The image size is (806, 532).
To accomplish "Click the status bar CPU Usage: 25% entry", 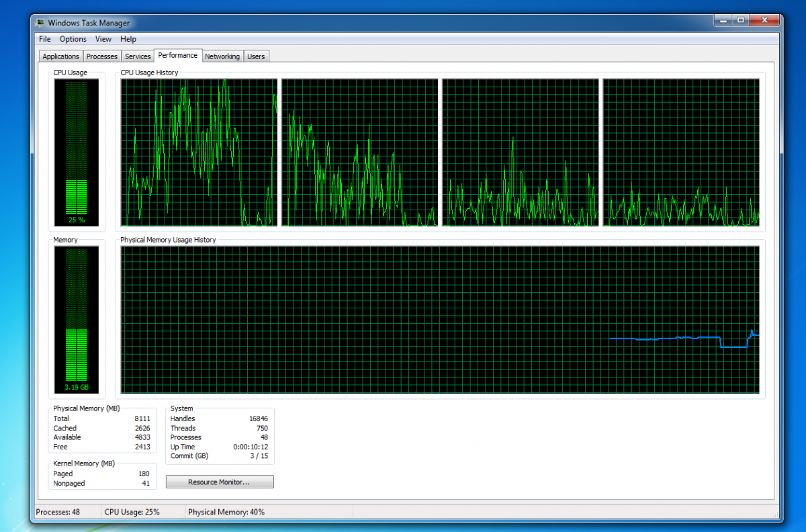I will (x=132, y=512).
